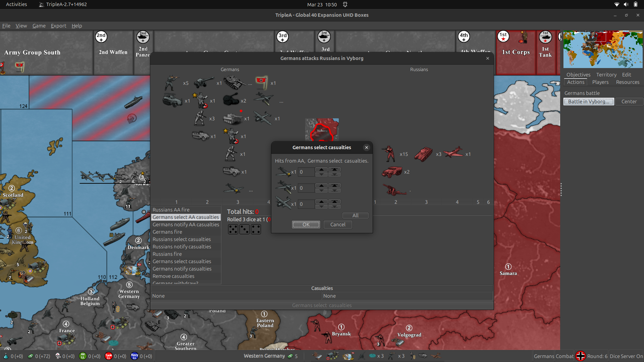Click the skull casualties icon in the status bar
This screenshot has height=362, width=644.
(57, 356)
